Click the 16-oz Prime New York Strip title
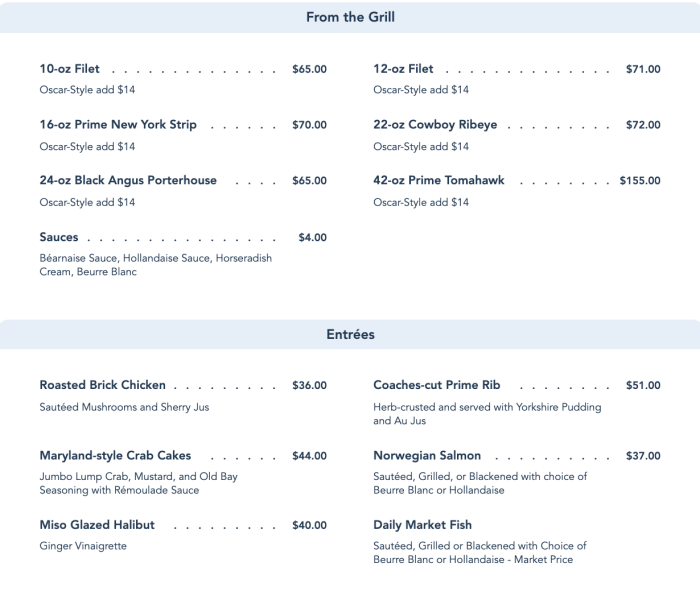 (x=118, y=125)
